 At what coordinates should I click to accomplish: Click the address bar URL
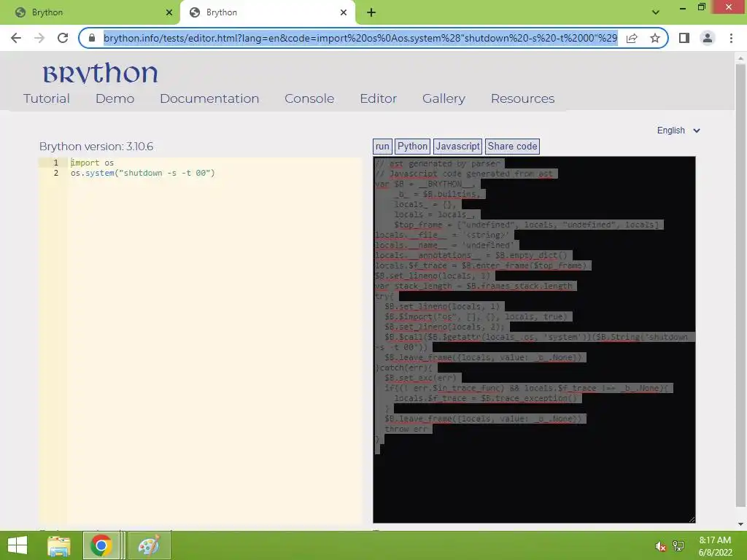coord(360,38)
